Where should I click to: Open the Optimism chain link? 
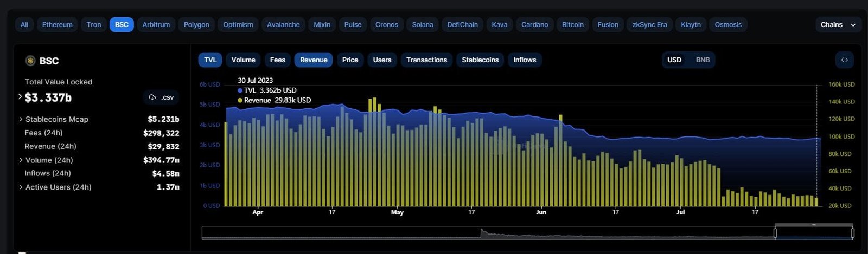238,24
